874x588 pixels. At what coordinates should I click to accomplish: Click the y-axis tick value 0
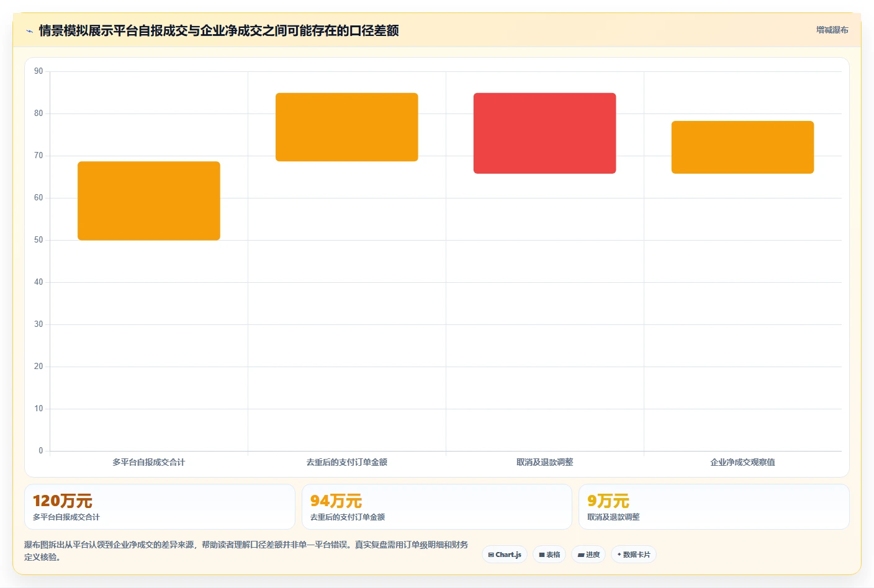coord(41,451)
